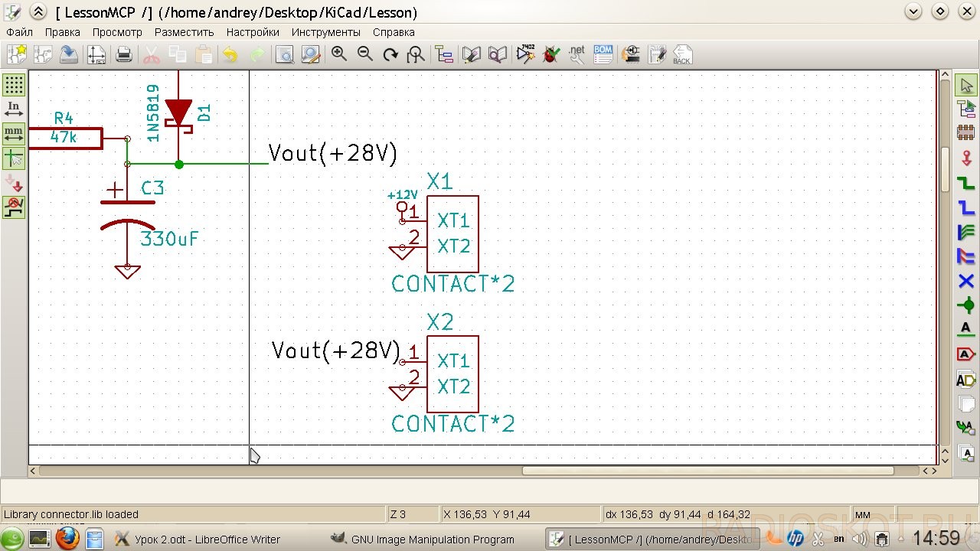The height and width of the screenshot is (551, 980).
Task: Generate the BOM list
Action: click(603, 54)
